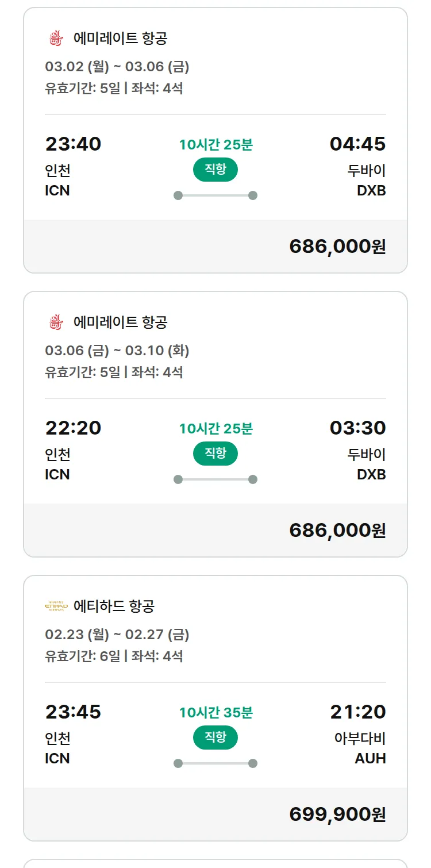Select the 699,900원 price on the Etihad card
Screen dimensions: 431x868
point(337,814)
